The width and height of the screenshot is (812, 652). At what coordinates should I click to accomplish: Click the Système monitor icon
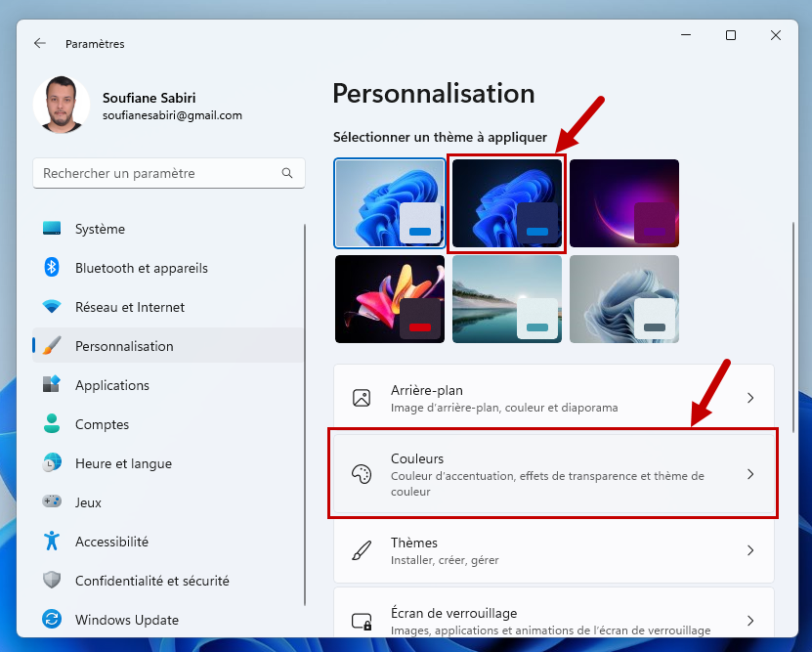click(52, 229)
